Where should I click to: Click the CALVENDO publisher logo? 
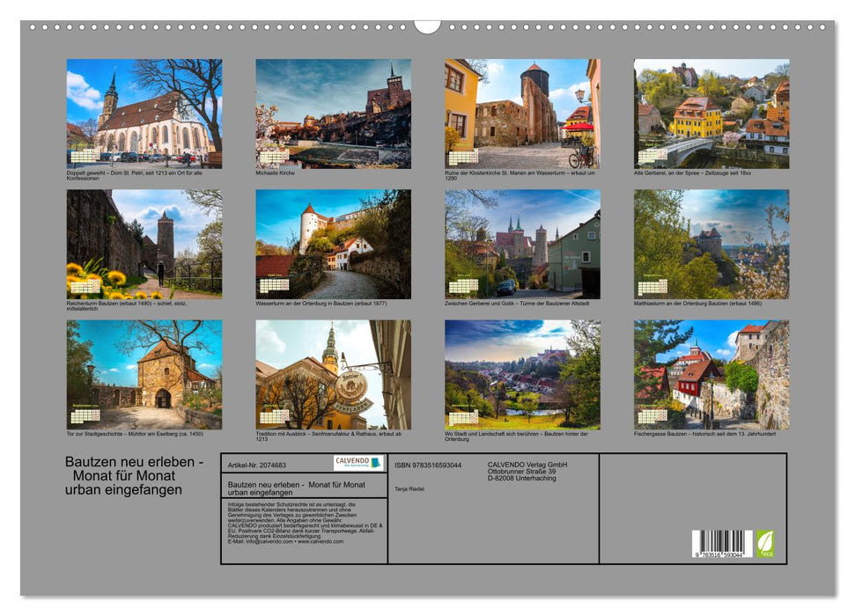pyautogui.click(x=357, y=462)
